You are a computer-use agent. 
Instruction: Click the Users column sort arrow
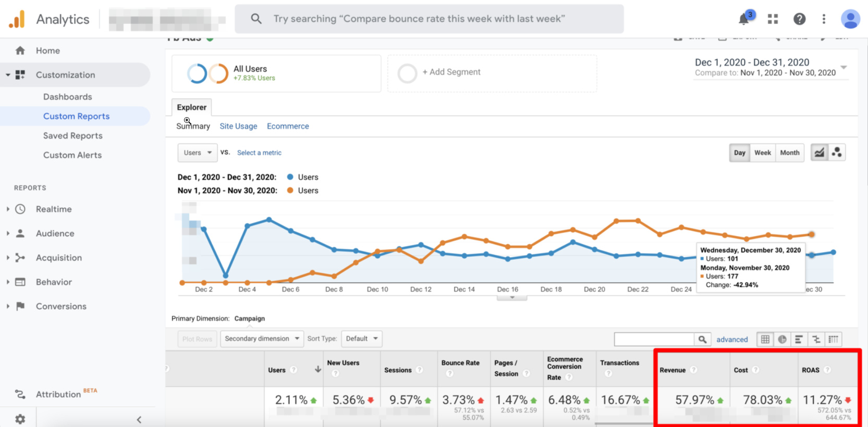(x=317, y=369)
